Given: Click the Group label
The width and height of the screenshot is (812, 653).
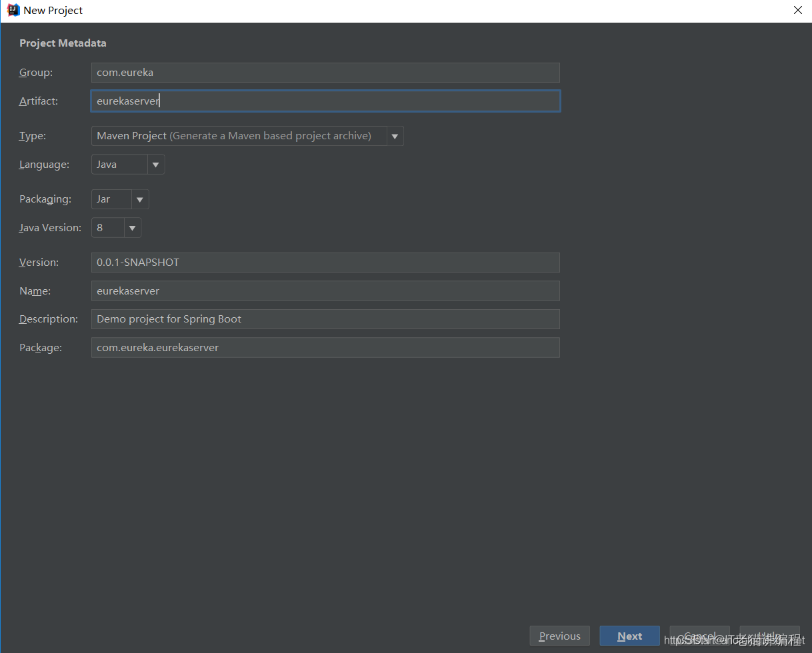Looking at the screenshot, I should tap(36, 73).
